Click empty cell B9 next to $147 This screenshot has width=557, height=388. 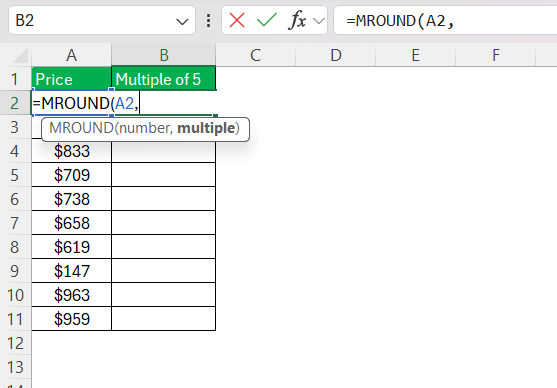(163, 271)
